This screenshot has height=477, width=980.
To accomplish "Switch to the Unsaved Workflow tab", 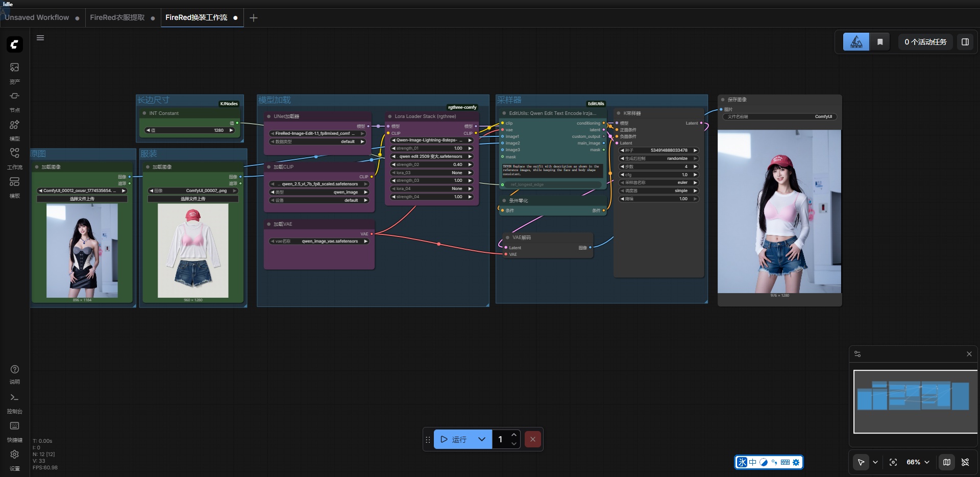I will [x=37, y=18].
